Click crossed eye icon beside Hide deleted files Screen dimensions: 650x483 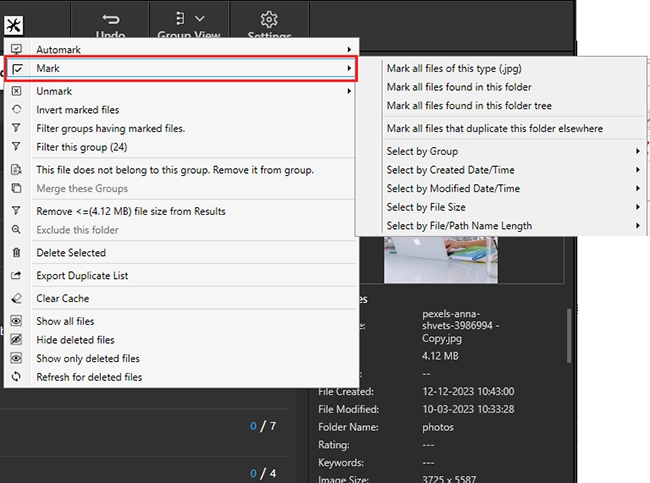16,340
